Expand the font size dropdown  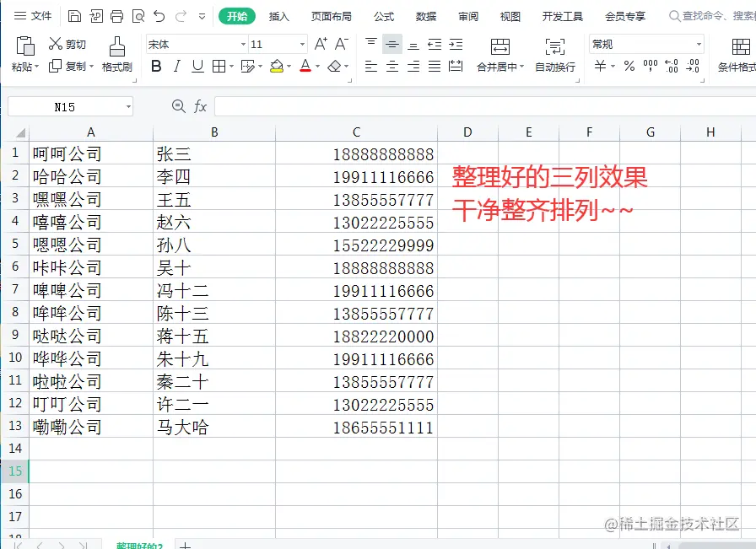pos(303,42)
